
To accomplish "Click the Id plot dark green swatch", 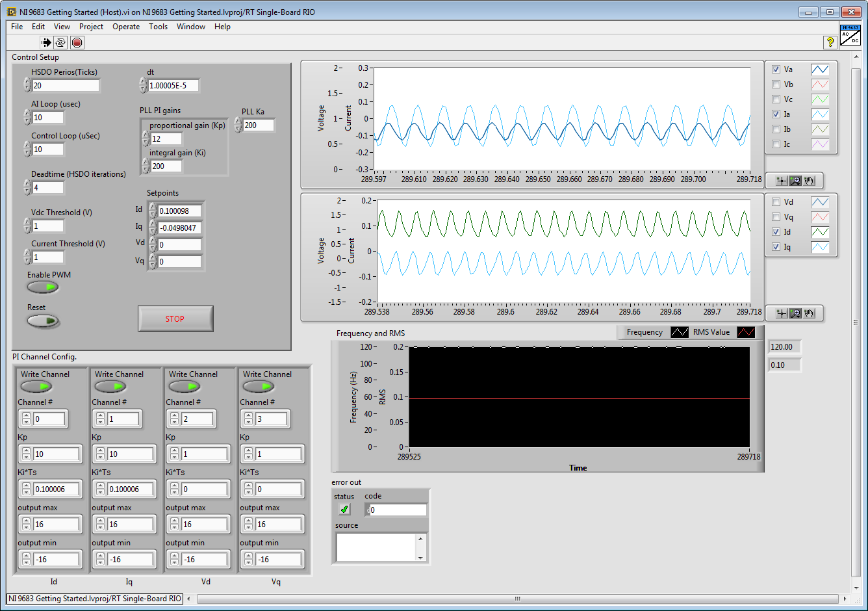I will [x=820, y=232].
